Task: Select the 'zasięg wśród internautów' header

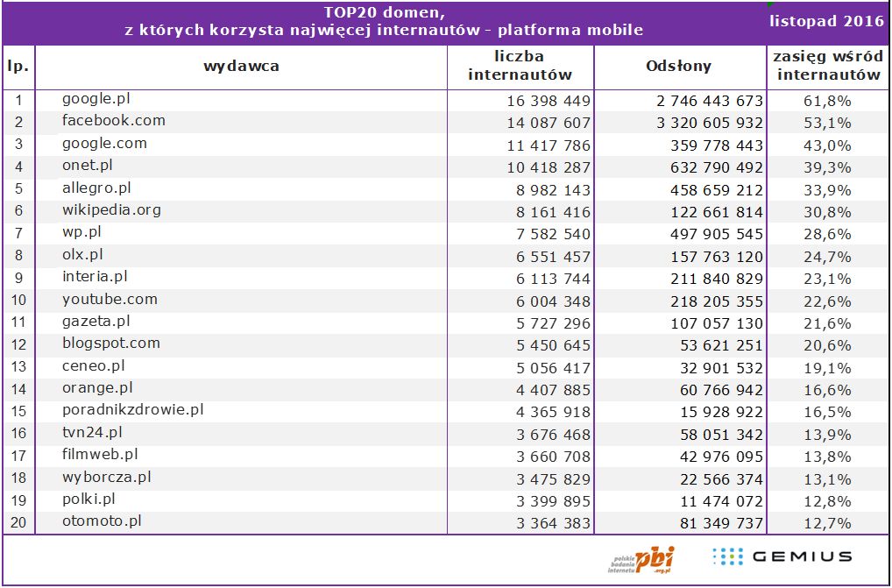Action: tap(828, 66)
